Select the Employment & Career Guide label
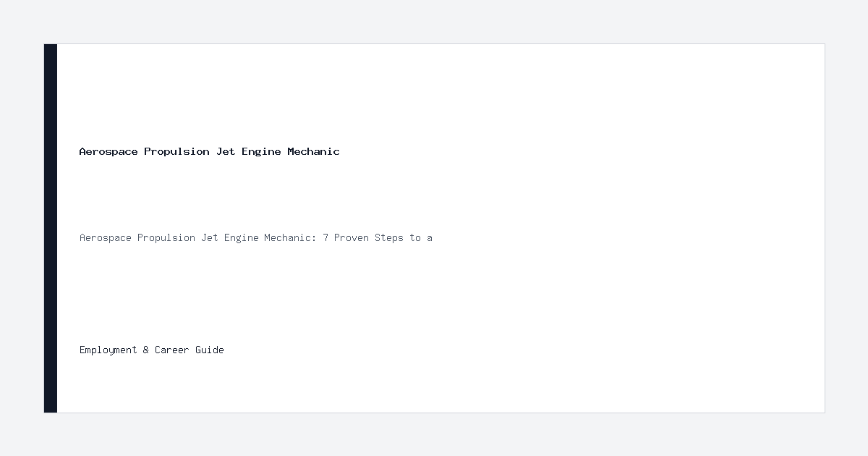This screenshot has width=868, height=456. [152, 350]
